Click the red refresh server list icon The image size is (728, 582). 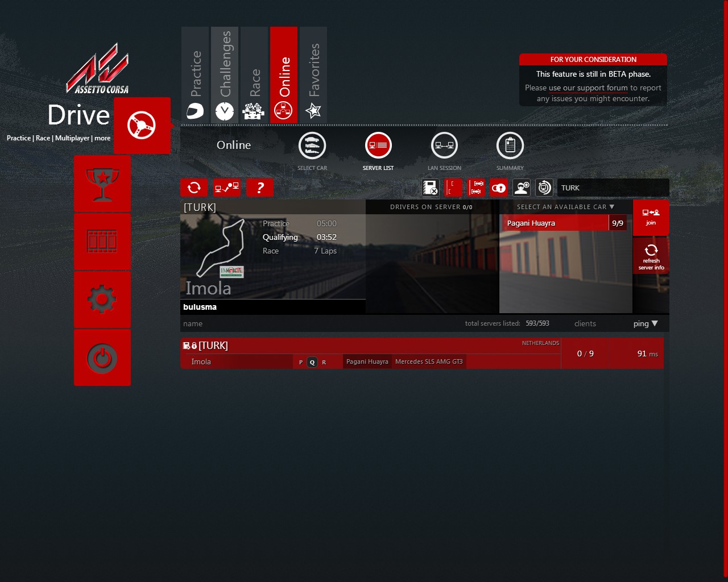[x=194, y=188]
